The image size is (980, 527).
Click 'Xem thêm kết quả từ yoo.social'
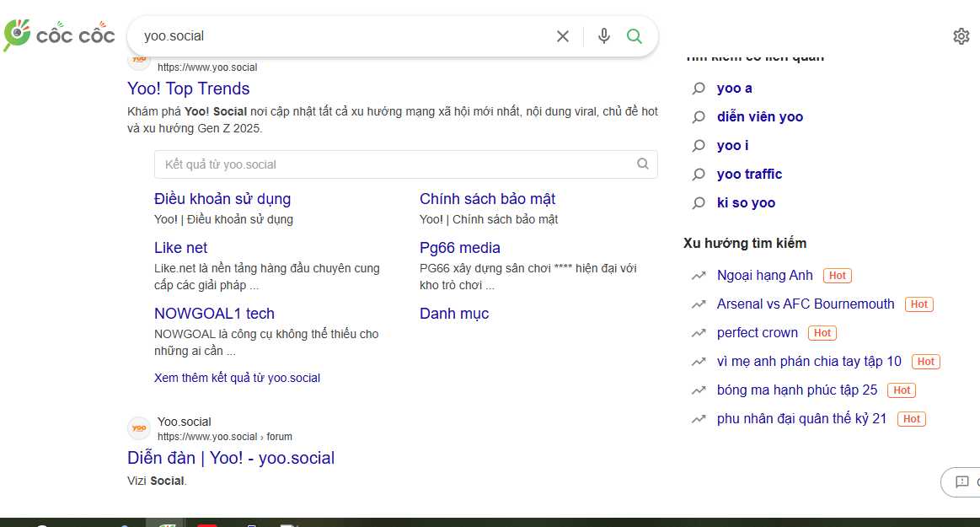[x=237, y=378]
